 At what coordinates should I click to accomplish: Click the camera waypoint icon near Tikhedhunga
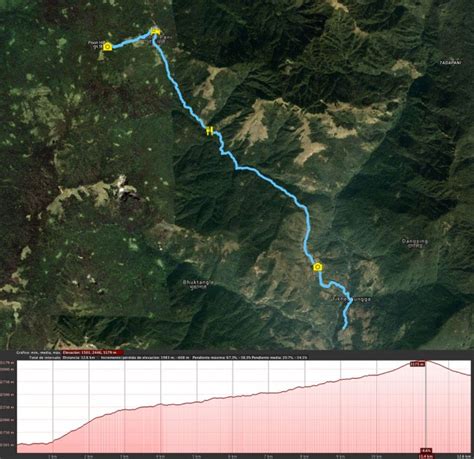click(318, 267)
